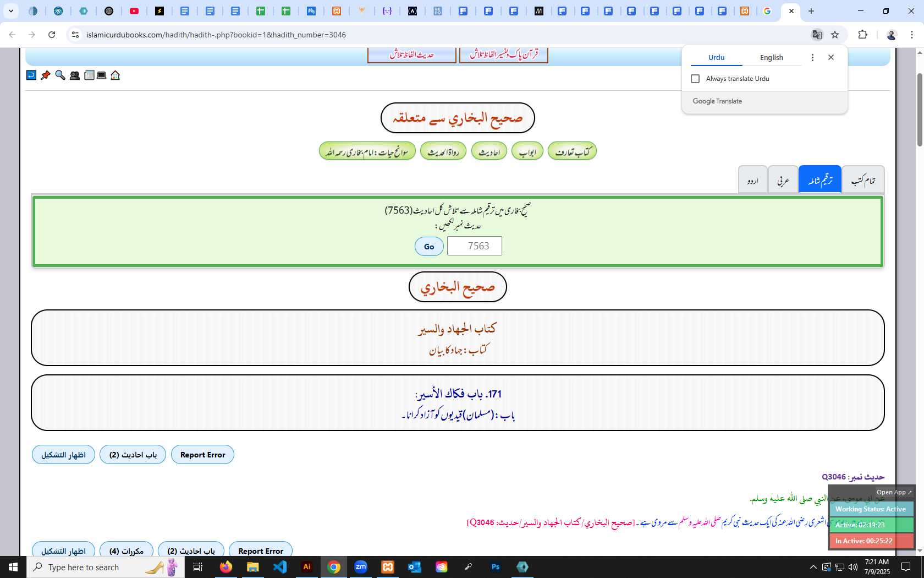Open the tab search dropdown arrow
This screenshot has width=924, height=578.
10,11
